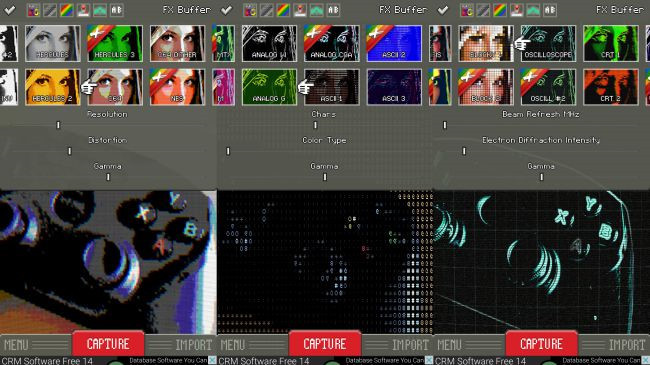The image size is (650, 365).
Task: Tap the rainbow icon above the HERCULES thumbnails
Action: click(x=67, y=10)
